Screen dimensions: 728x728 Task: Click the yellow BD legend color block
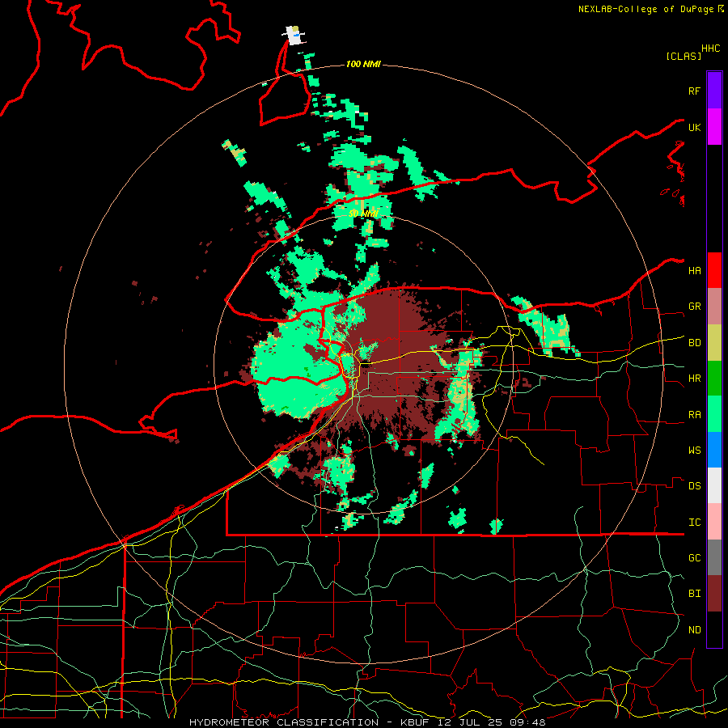[714, 343]
